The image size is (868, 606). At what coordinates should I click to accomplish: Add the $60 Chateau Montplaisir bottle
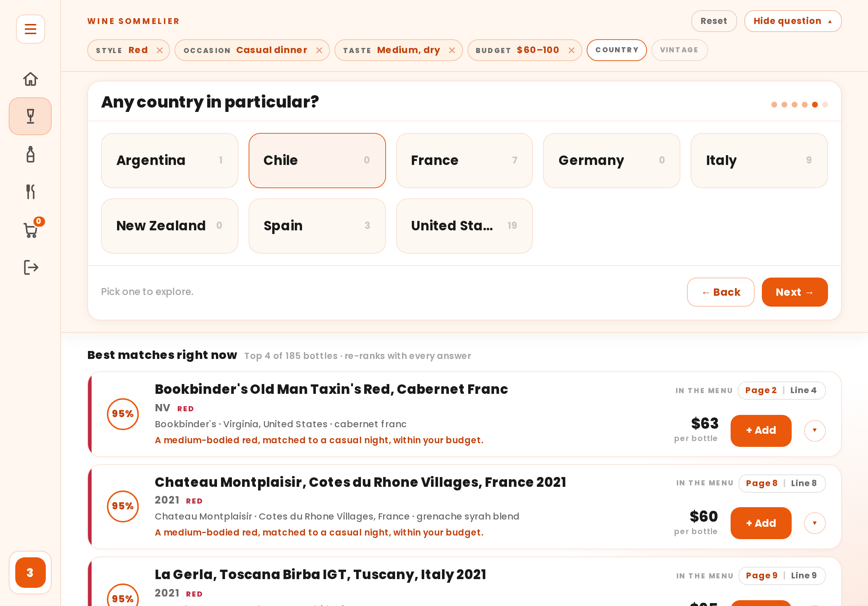point(761,523)
